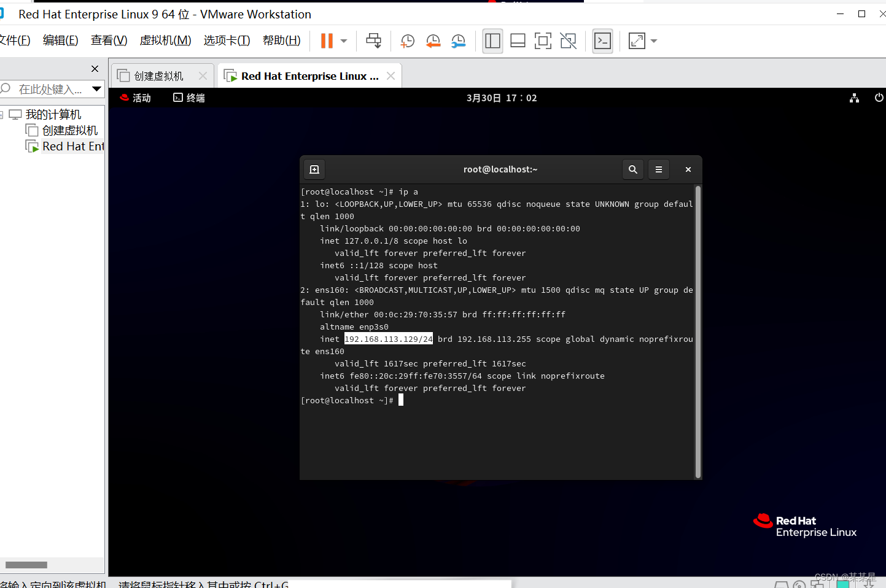Screen dimensions: 886x588
Task: Click the root@localhost:~ terminal title
Action: click(x=500, y=169)
